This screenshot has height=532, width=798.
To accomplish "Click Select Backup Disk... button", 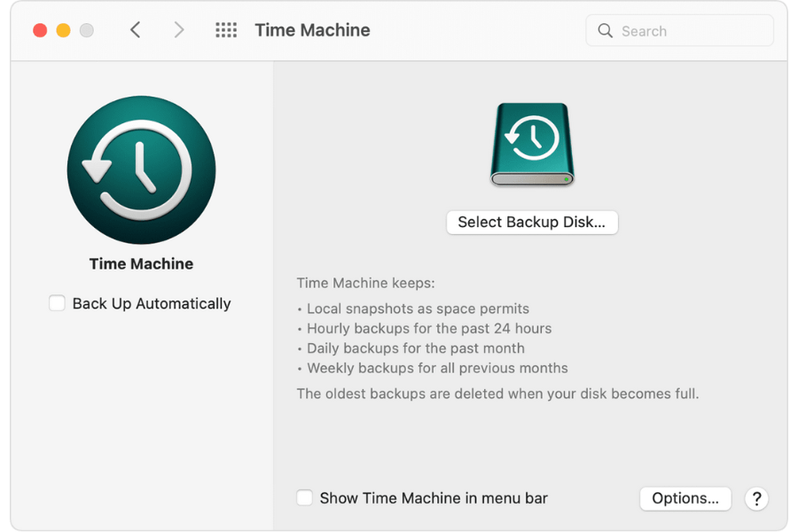I will 532,223.
